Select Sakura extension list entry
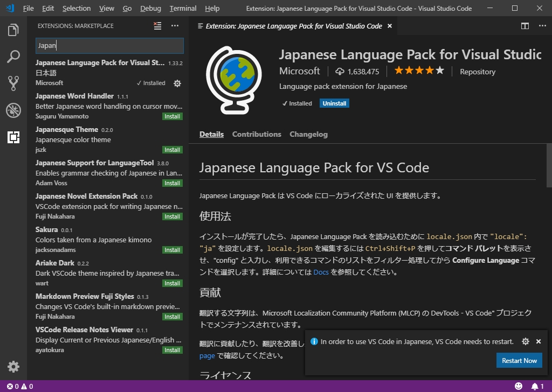552x392 pixels. pos(109,240)
